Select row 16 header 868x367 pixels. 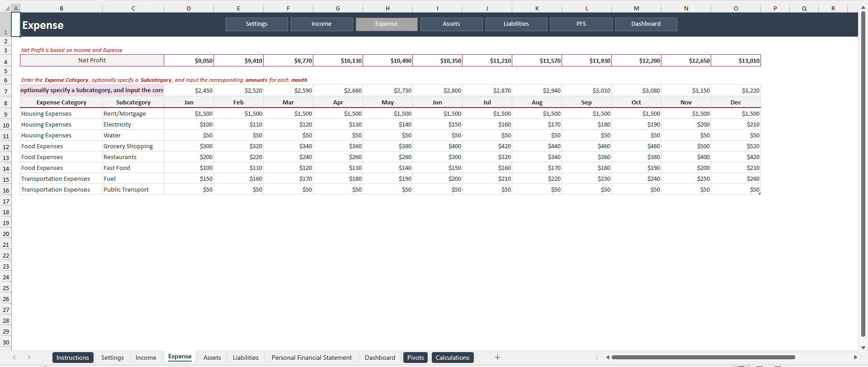click(6, 190)
